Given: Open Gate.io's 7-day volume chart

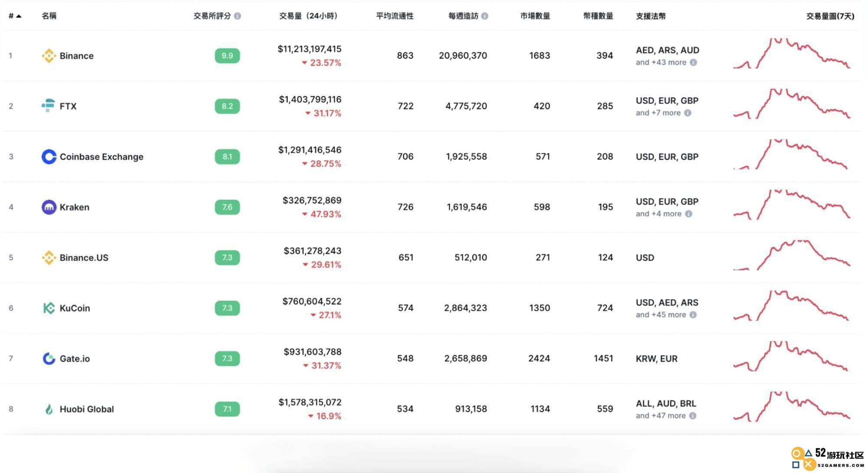Looking at the screenshot, I should pos(790,356).
